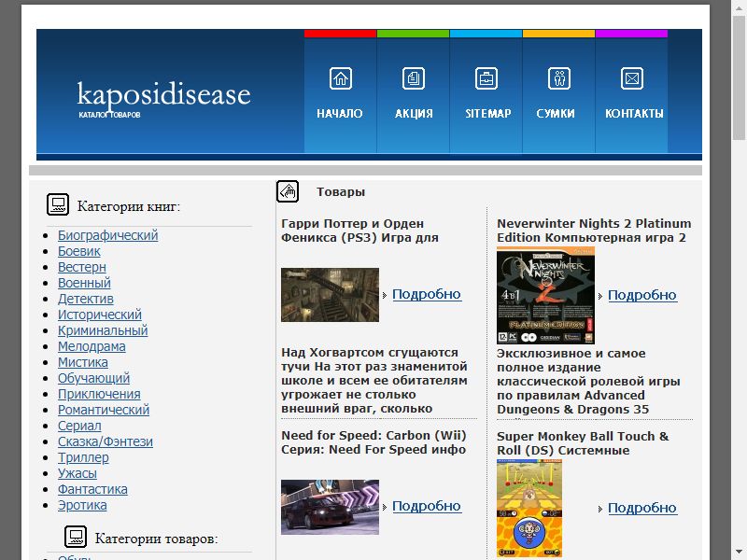Click Подробно for Neverwinter Nights 2
This screenshot has height=560, width=747.
642,295
